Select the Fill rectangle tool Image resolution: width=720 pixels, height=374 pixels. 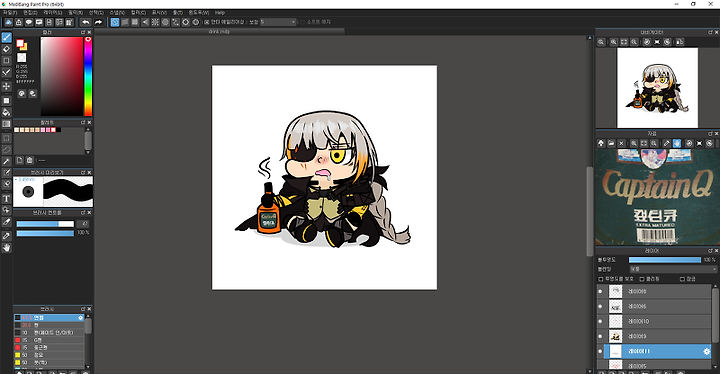point(6,100)
